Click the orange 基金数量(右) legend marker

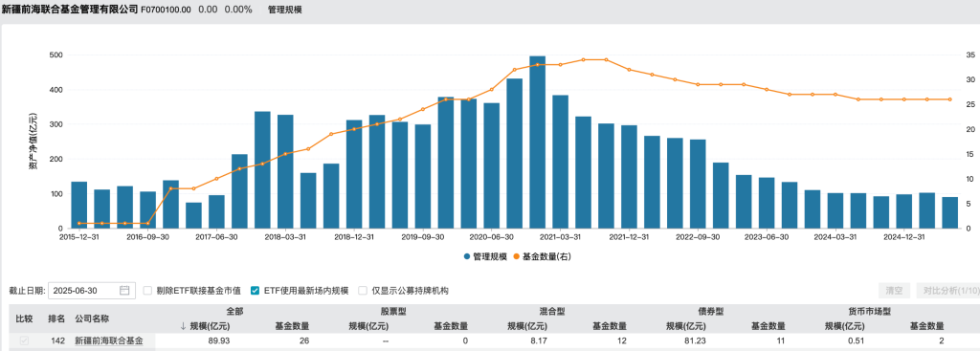click(x=516, y=256)
